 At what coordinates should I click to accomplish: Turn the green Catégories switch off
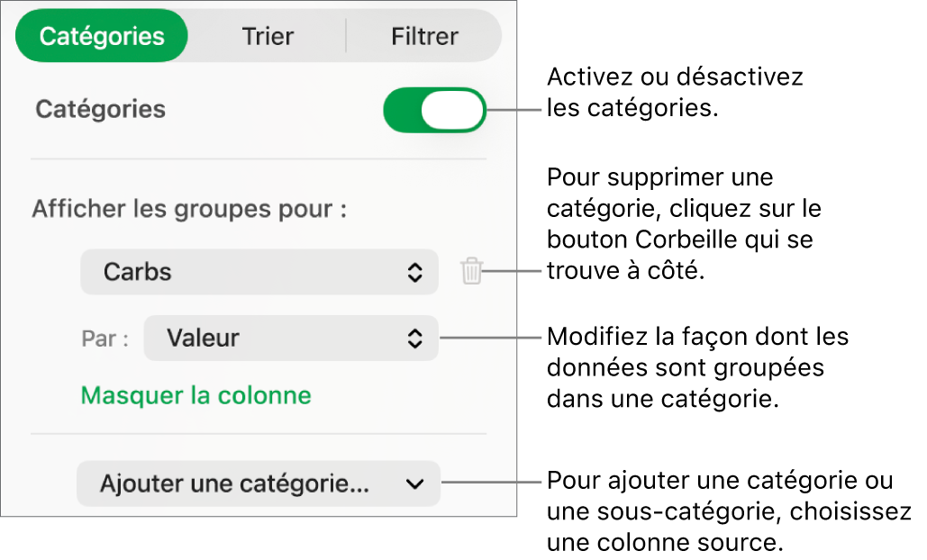(x=434, y=109)
